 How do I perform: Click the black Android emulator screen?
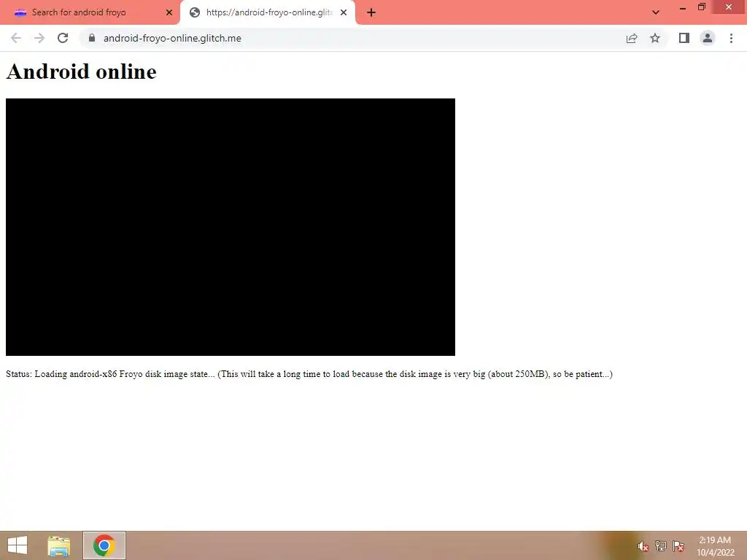pyautogui.click(x=231, y=227)
